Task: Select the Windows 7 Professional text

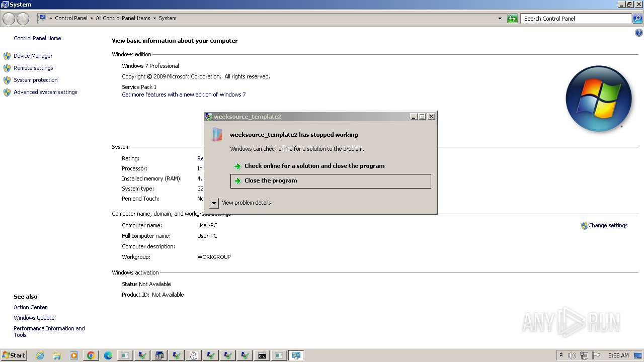Action: click(x=150, y=66)
